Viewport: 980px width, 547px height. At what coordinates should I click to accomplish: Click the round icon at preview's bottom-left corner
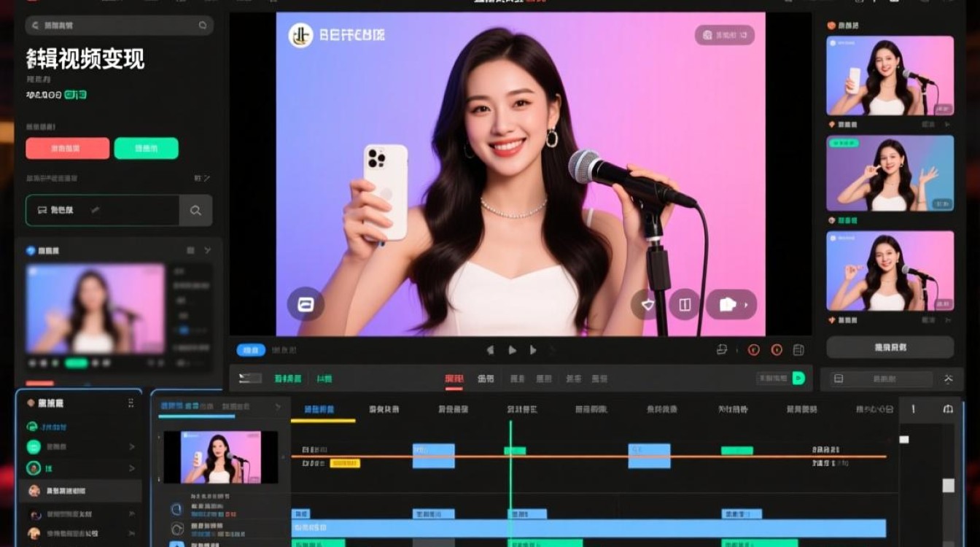point(306,305)
